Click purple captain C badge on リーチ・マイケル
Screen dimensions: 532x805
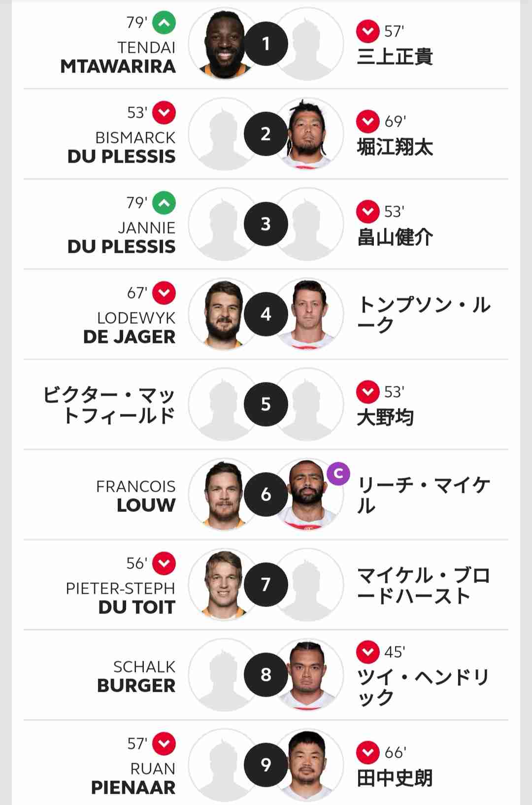[338, 473]
